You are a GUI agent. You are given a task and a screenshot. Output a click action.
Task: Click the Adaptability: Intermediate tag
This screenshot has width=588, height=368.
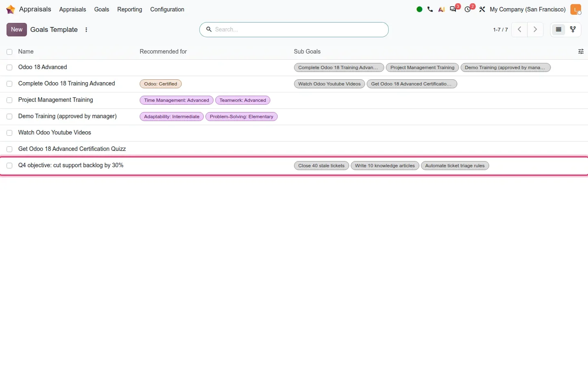[x=171, y=117]
